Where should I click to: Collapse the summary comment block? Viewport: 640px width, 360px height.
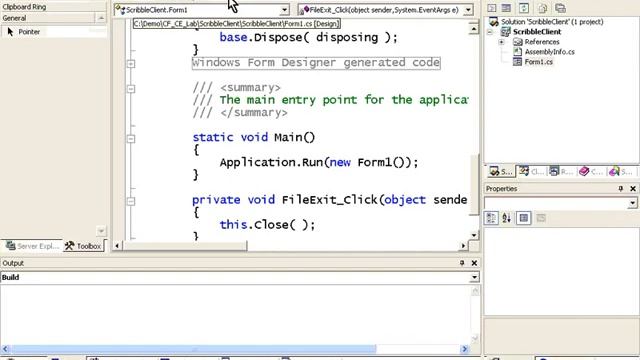tap(131, 89)
